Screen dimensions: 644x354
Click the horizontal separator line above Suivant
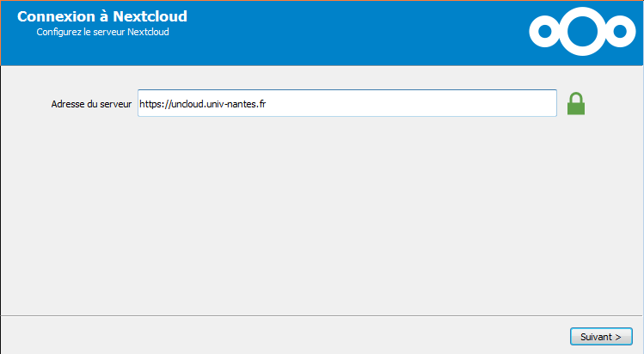tap(322, 315)
